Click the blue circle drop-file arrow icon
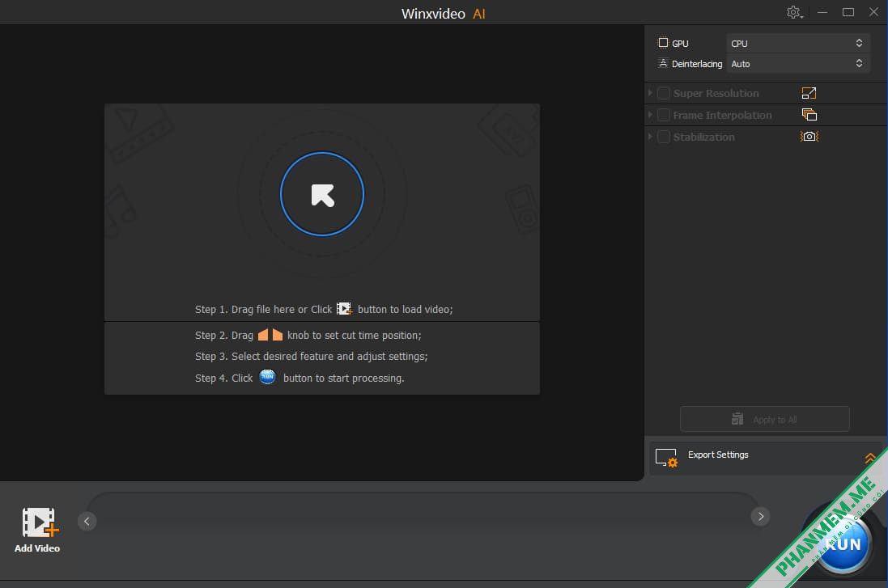This screenshot has width=888, height=588. point(322,194)
